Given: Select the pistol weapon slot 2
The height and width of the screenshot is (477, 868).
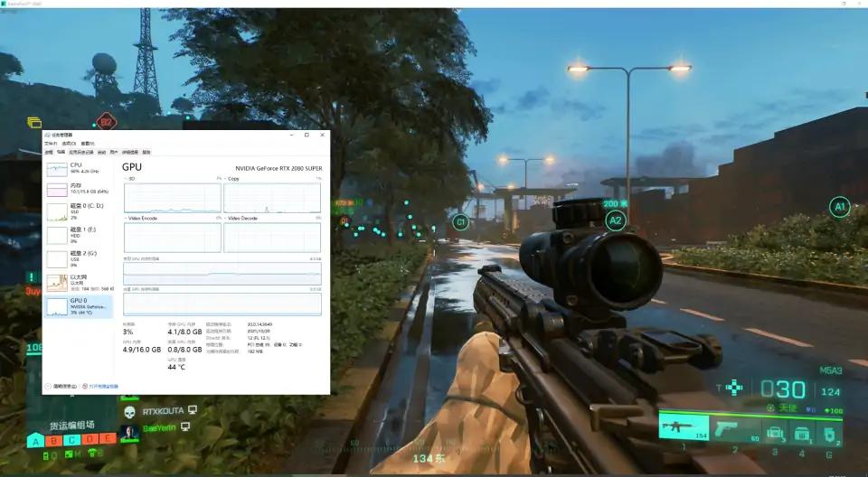Looking at the screenshot, I should [734, 429].
